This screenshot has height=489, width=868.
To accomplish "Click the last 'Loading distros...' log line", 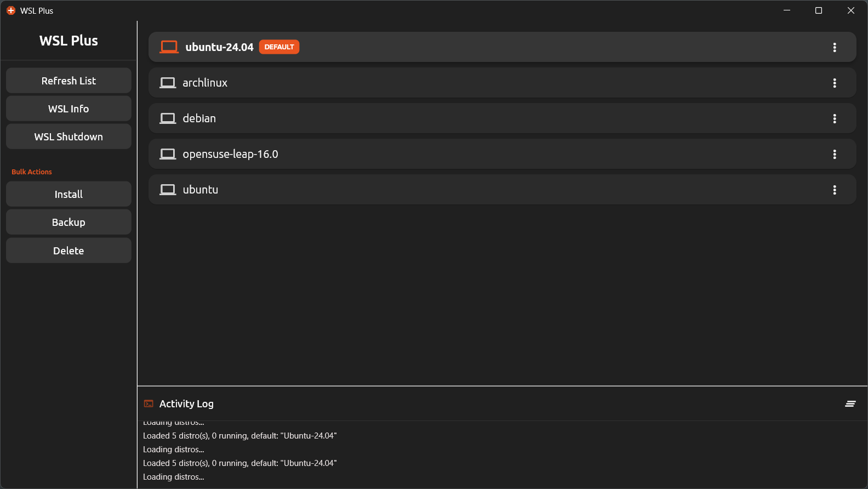I will [174, 477].
